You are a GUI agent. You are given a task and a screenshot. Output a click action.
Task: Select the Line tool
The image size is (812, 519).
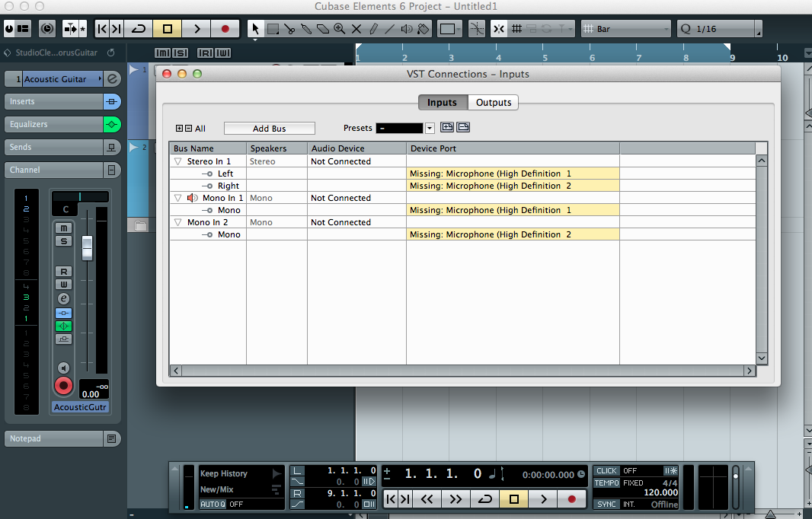click(389, 29)
